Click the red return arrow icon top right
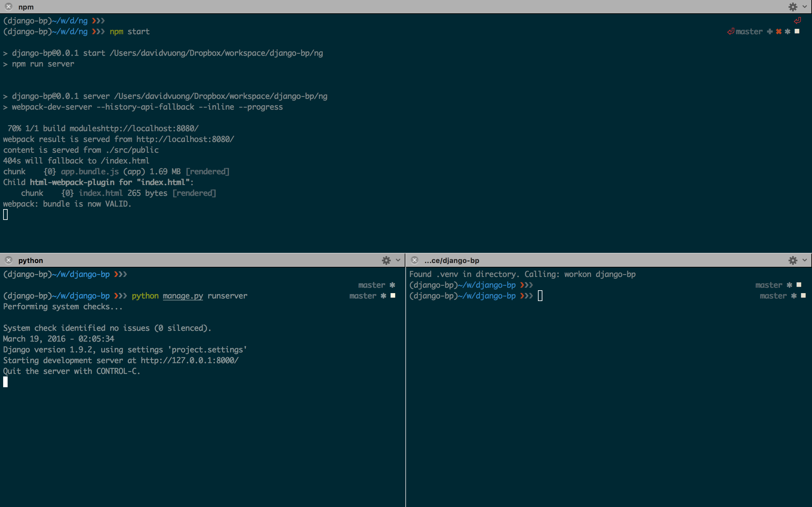This screenshot has height=507, width=812. click(x=797, y=21)
